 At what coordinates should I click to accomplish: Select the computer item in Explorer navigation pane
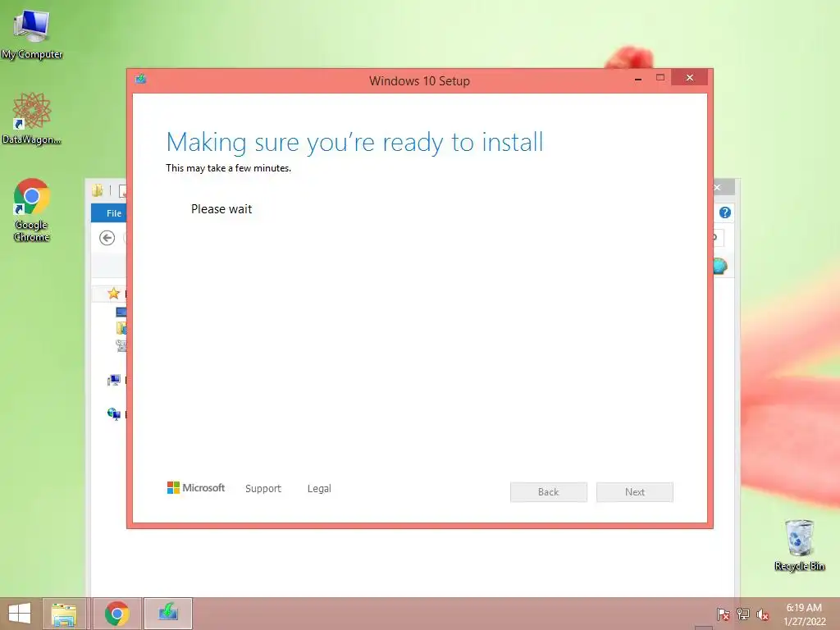[113, 381]
